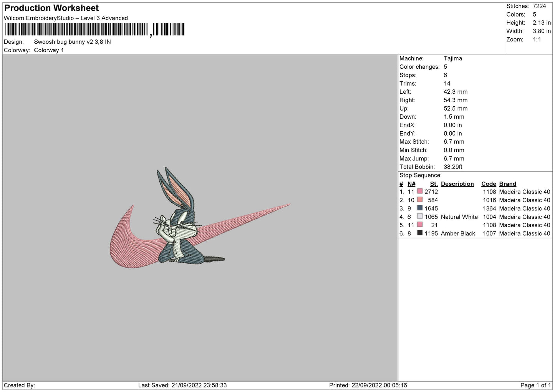Click the barcode under the Wilcom subtitle

tap(95, 30)
